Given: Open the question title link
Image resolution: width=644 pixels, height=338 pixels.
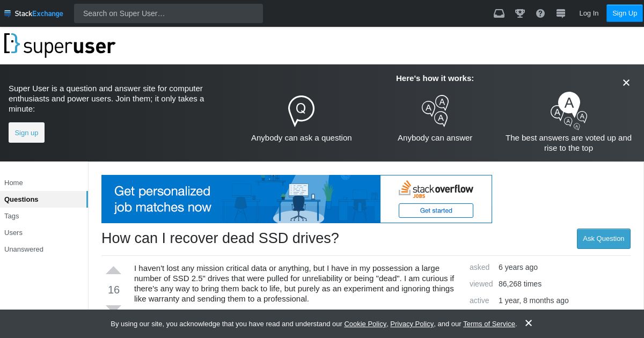Looking at the screenshot, I should (220, 238).
